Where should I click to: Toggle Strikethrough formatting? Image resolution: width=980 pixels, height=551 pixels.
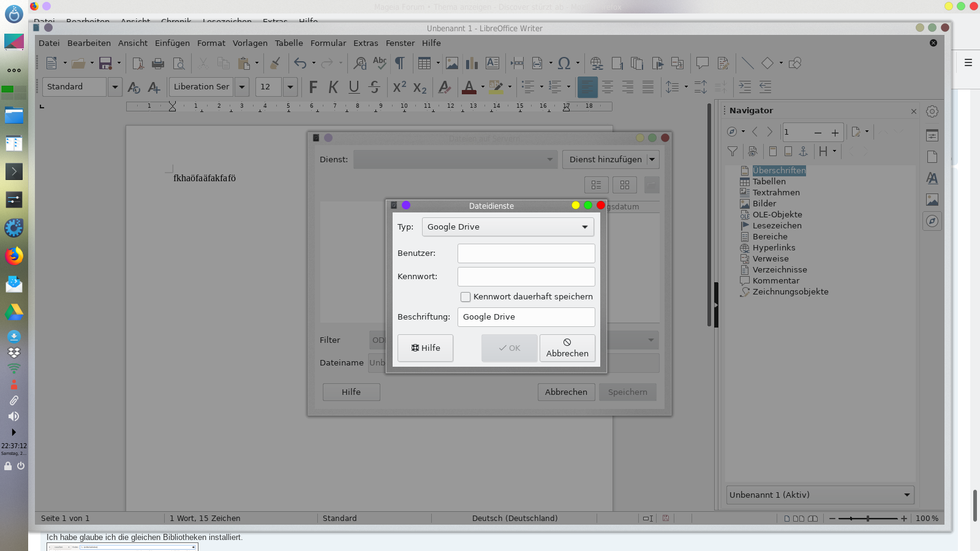374,87
